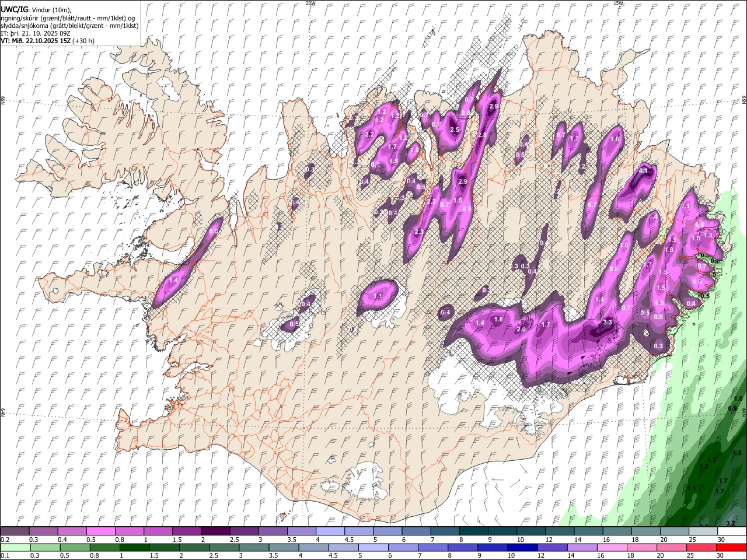This screenshot has height=560, width=747.
Task: Click the upper-row dark teal 8–9 swatch
Action: (x=473, y=531)
